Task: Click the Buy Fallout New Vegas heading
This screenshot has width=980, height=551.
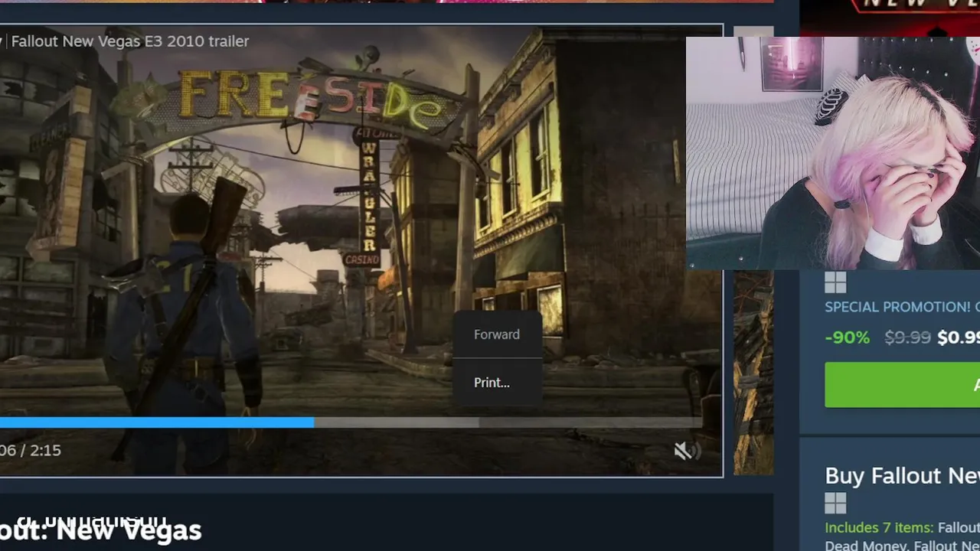Action: (x=902, y=475)
